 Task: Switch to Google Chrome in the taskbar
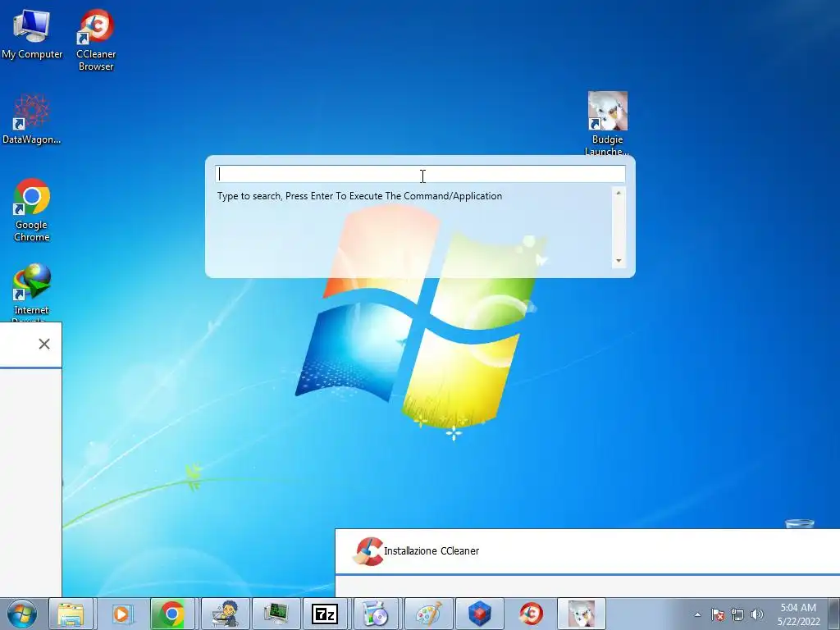(172, 614)
